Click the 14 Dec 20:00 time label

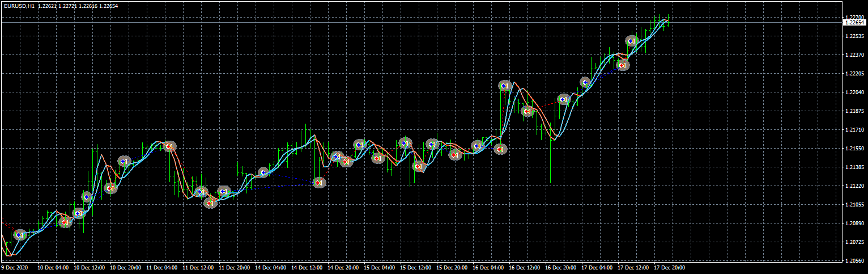[343, 267]
